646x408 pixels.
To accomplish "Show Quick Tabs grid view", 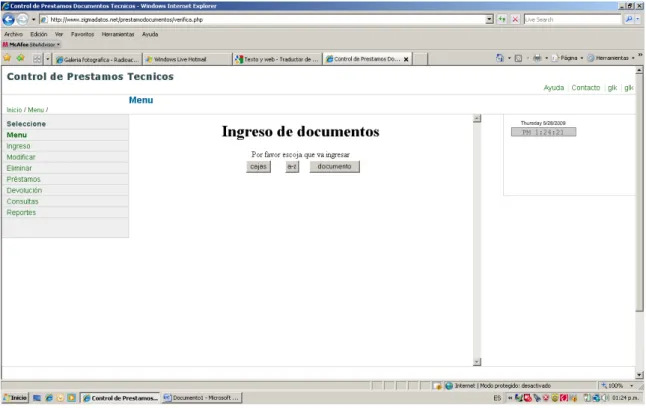I will (37, 59).
